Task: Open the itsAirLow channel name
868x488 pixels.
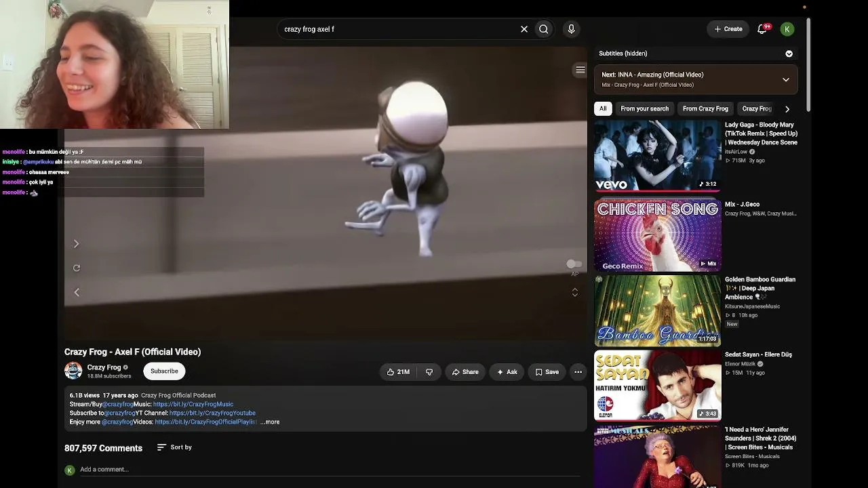Action: 736,152
